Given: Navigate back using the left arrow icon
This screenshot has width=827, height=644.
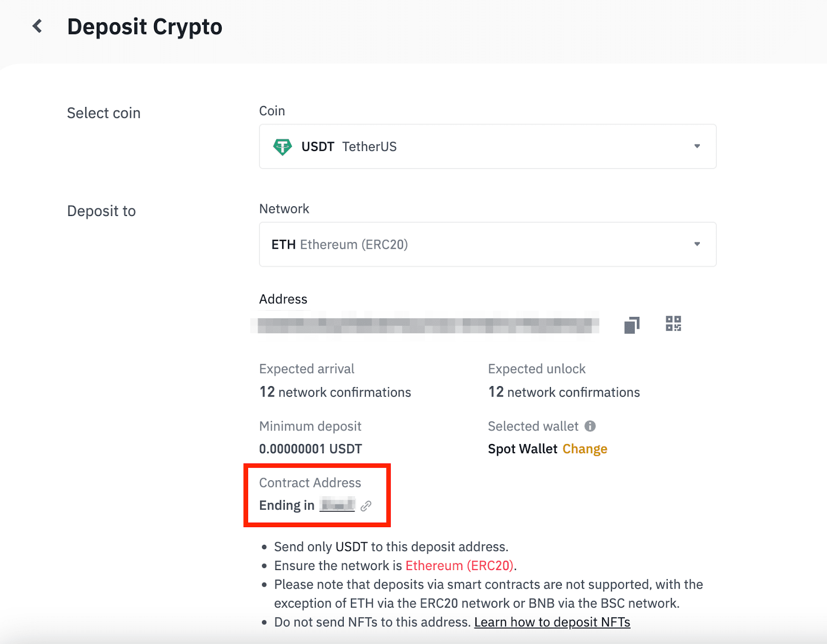Looking at the screenshot, I should pyautogui.click(x=37, y=26).
